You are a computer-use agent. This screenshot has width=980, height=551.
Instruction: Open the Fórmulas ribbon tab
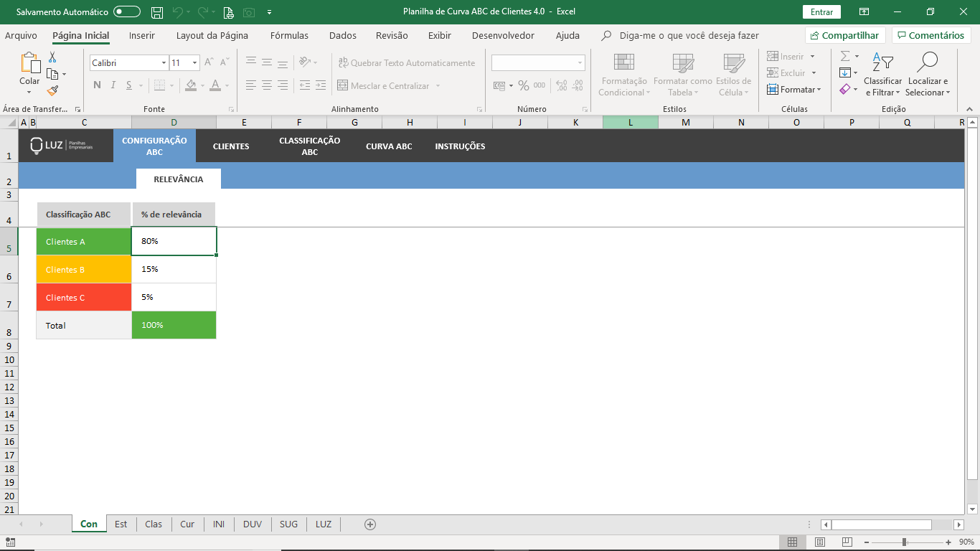pos(289,35)
